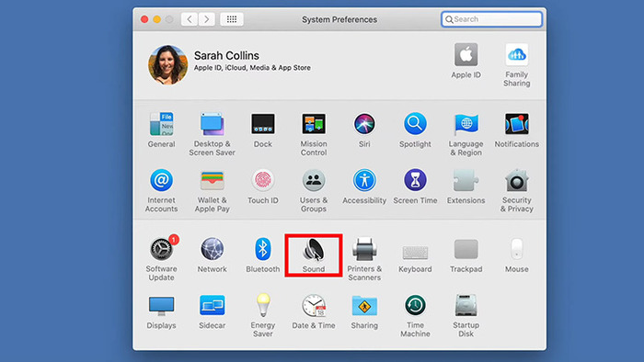Close the System Preferences window
The height and width of the screenshot is (362, 644).
144,19
